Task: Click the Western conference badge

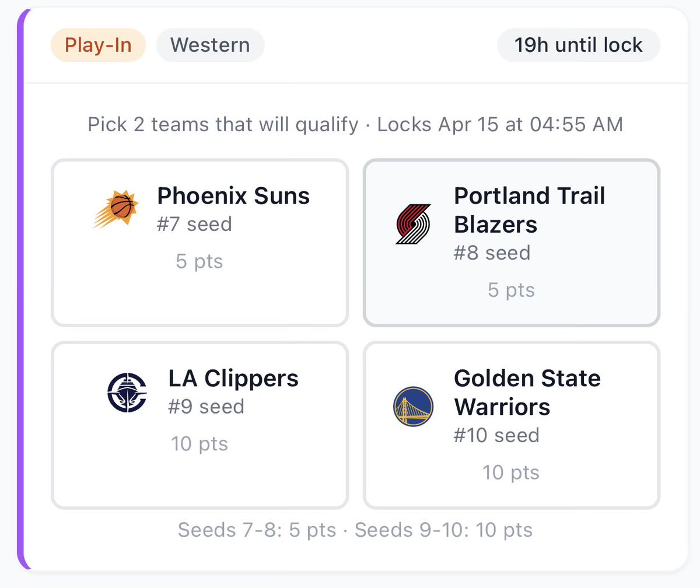Action: [x=210, y=45]
